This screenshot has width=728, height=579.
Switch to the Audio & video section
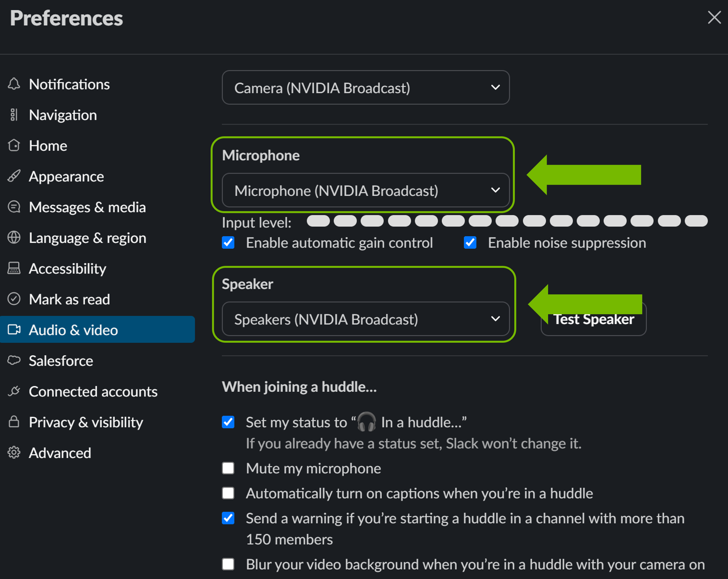coord(73,330)
